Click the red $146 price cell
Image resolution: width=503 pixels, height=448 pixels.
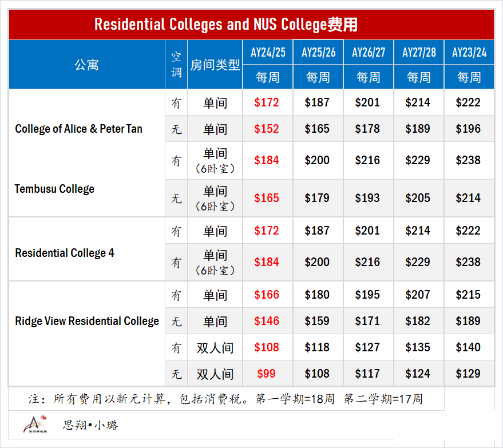pyautogui.click(x=267, y=321)
